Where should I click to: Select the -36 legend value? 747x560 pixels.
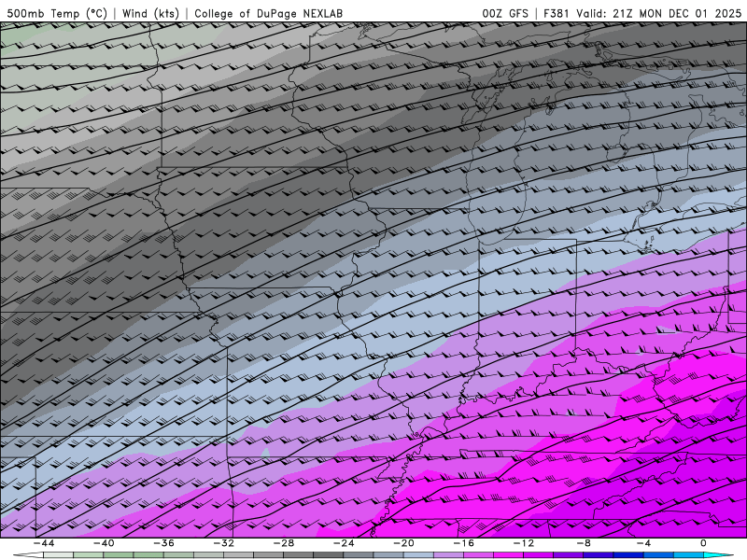coord(164,543)
